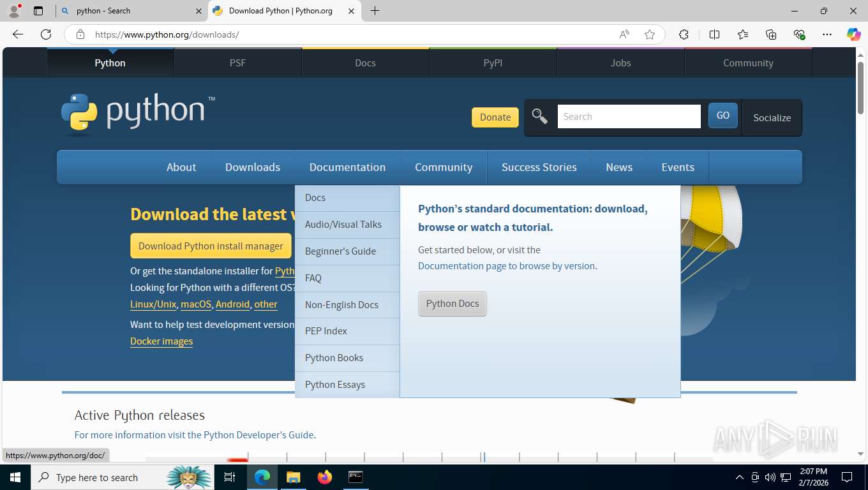
Task: Launch Firefox from the taskbar
Action: click(x=324, y=477)
